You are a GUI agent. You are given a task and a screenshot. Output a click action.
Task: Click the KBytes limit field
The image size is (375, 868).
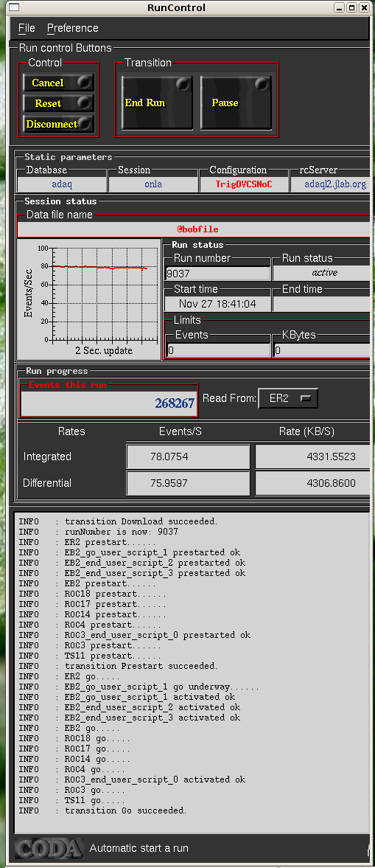tap(322, 350)
